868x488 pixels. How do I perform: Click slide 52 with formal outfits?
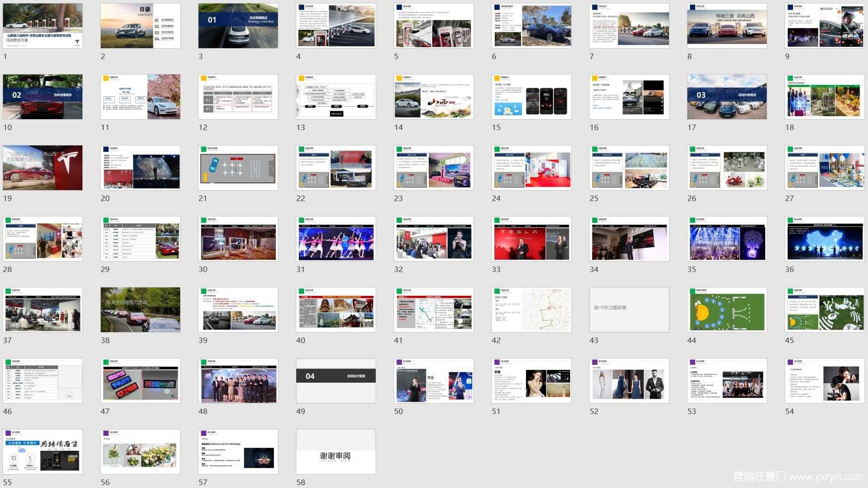coord(629,381)
